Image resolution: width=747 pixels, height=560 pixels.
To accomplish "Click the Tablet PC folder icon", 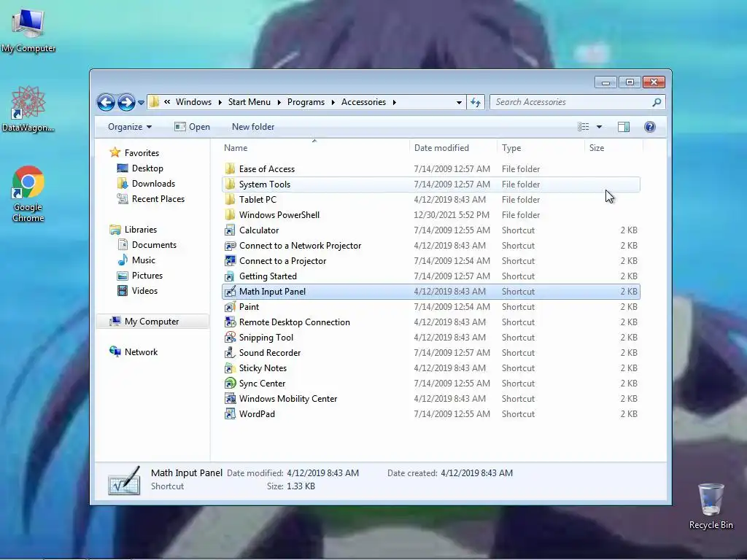I will 230,200.
